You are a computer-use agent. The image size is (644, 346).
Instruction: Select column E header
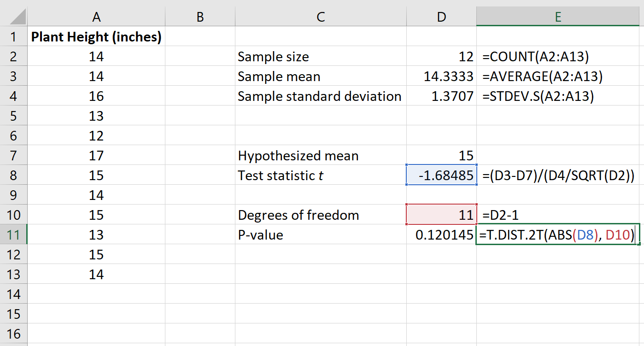[x=558, y=17]
